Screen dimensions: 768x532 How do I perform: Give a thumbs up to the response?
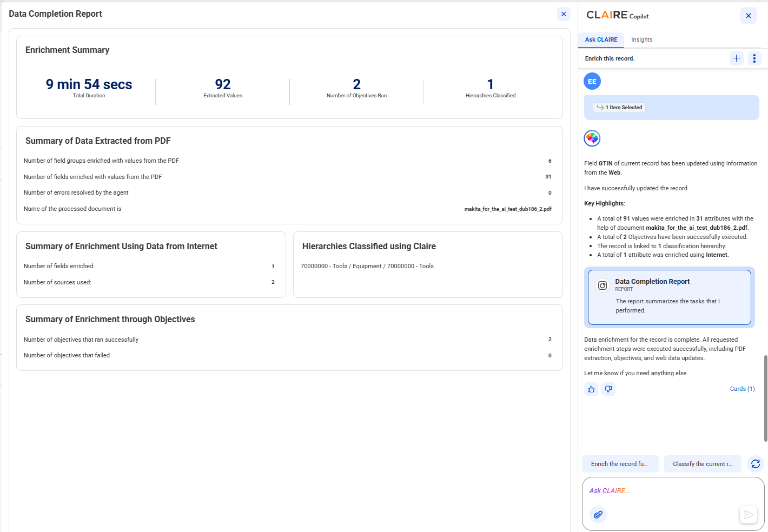591,389
